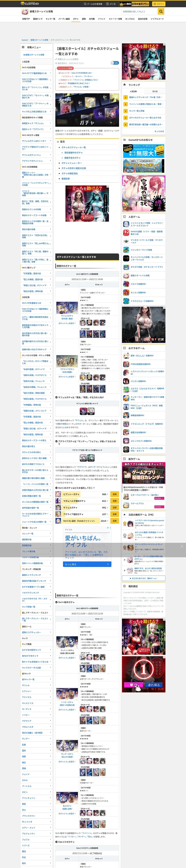Expand sidebar item 復刻キャラ「アグライア」

[37, 129]
